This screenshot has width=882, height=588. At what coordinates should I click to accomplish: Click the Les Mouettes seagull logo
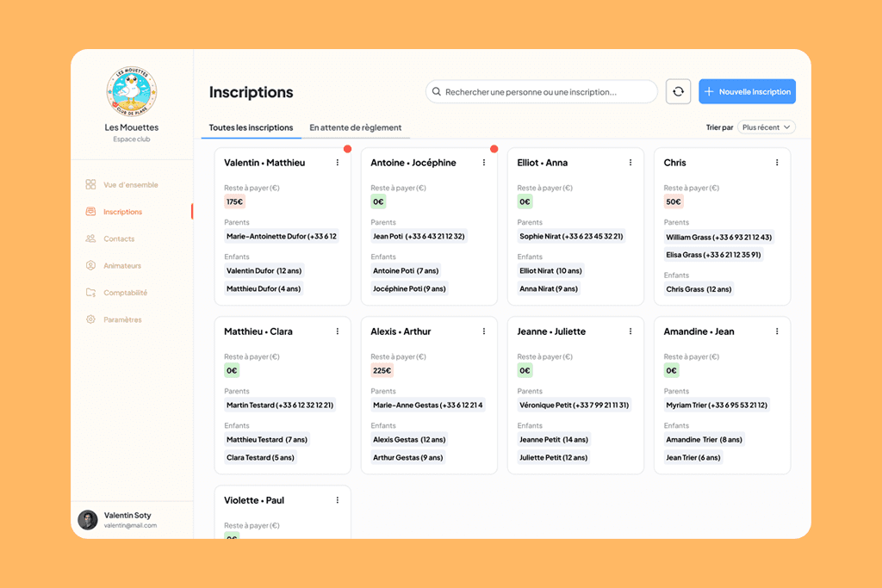pos(132,92)
